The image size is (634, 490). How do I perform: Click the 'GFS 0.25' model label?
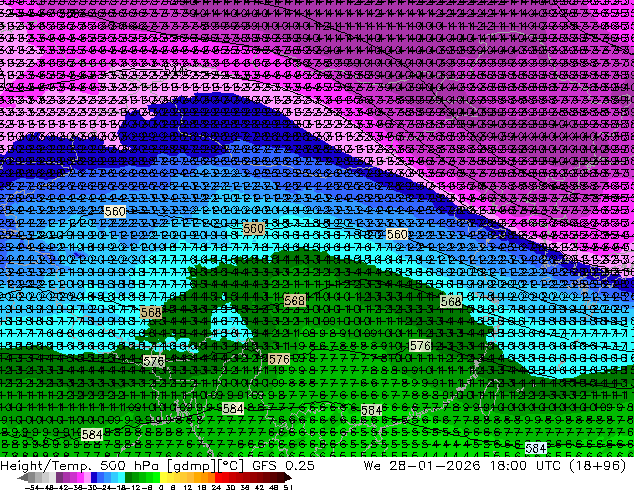(x=283, y=465)
